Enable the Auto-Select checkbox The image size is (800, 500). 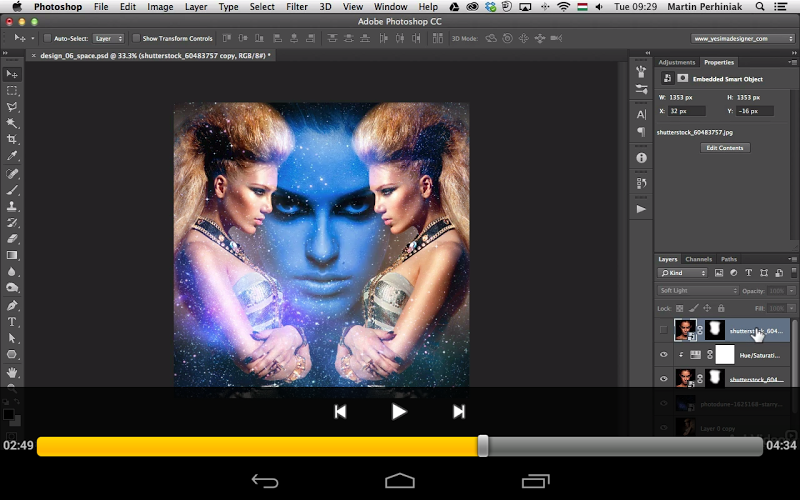click(x=47, y=38)
